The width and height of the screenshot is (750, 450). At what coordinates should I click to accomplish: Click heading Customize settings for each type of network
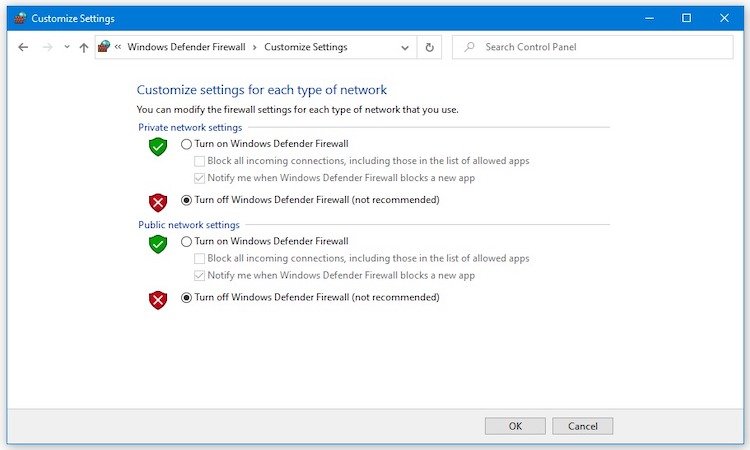(x=262, y=90)
